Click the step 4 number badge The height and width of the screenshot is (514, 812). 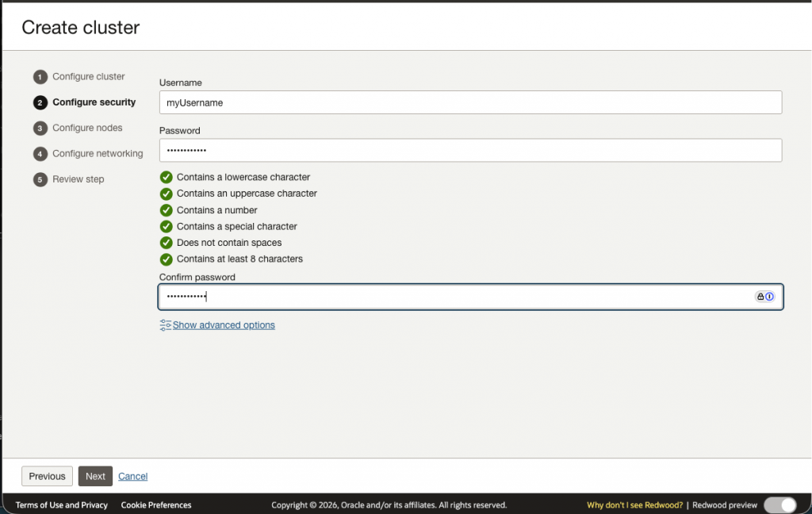(x=40, y=154)
